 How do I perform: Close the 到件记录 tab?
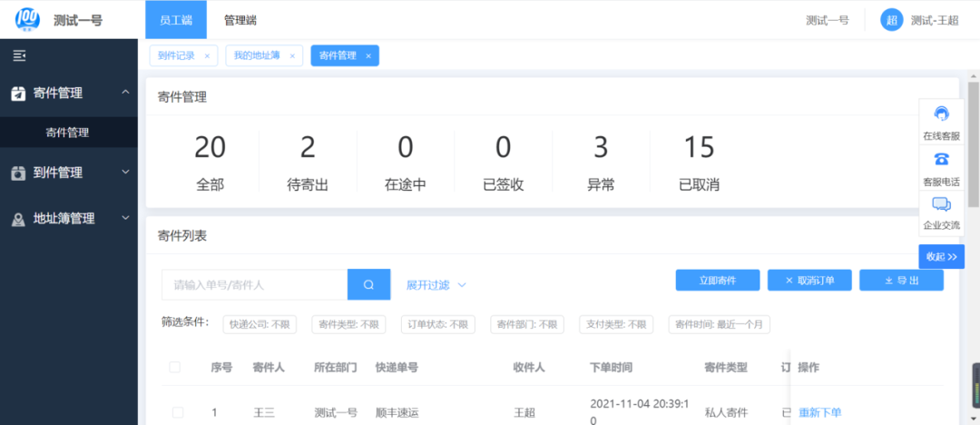[207, 56]
